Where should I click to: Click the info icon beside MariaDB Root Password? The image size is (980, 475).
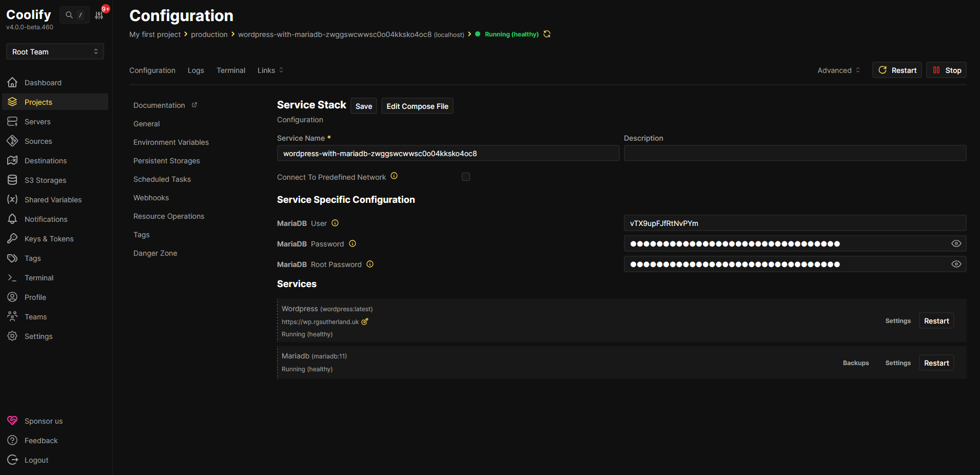click(370, 264)
